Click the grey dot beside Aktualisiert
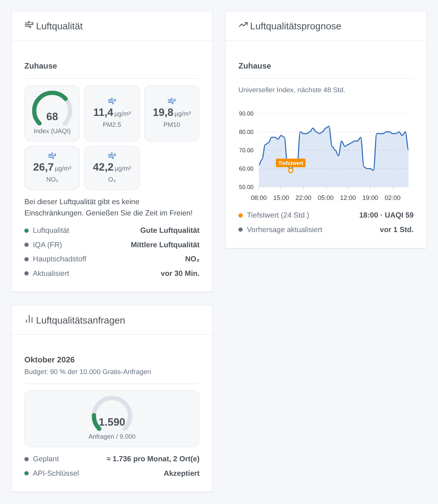The width and height of the screenshot is (438, 504). (26, 273)
